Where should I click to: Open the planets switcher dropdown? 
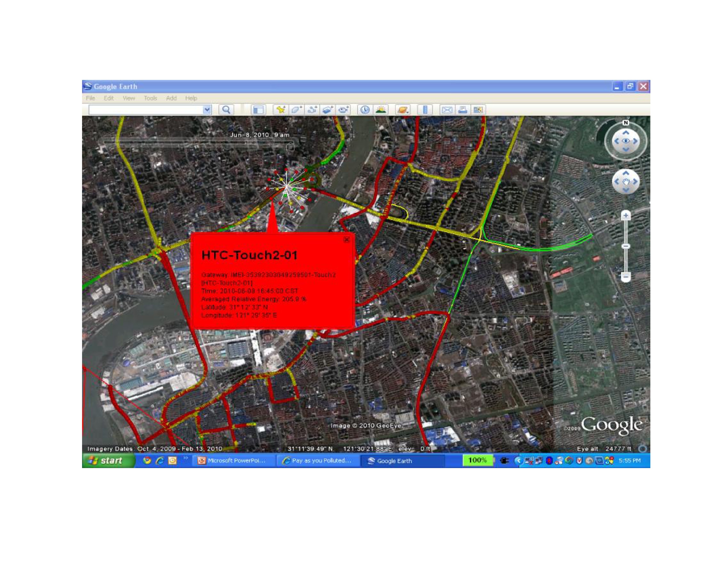(403, 110)
